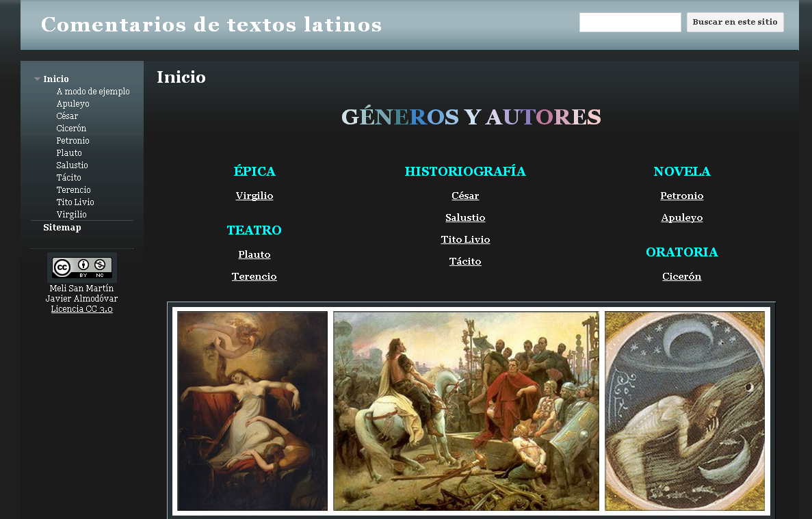Screen dimensions: 812x519
Task: Click the 'GÉNEROS Y AUTORES' title
Action: [471, 117]
